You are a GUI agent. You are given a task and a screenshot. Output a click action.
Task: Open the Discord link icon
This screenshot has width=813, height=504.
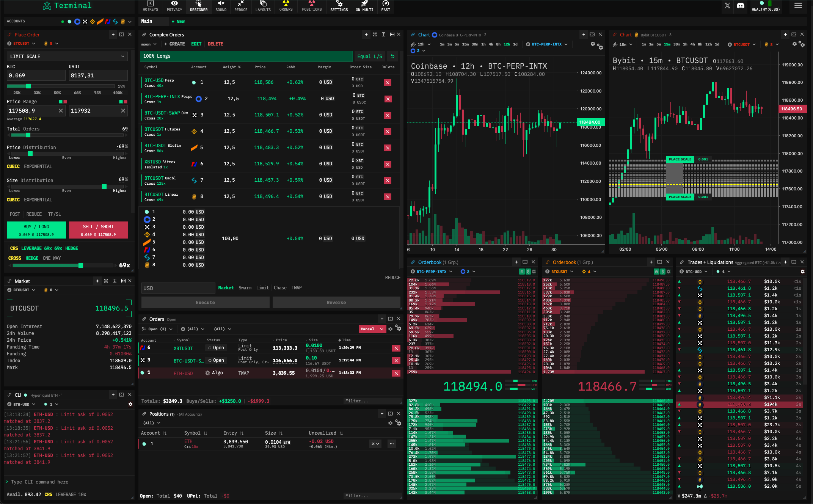741,6
